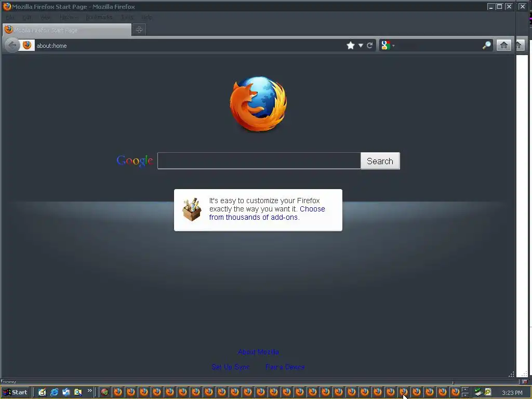Image resolution: width=532 pixels, height=399 pixels.
Task: Open the View menu
Action: pos(45,17)
